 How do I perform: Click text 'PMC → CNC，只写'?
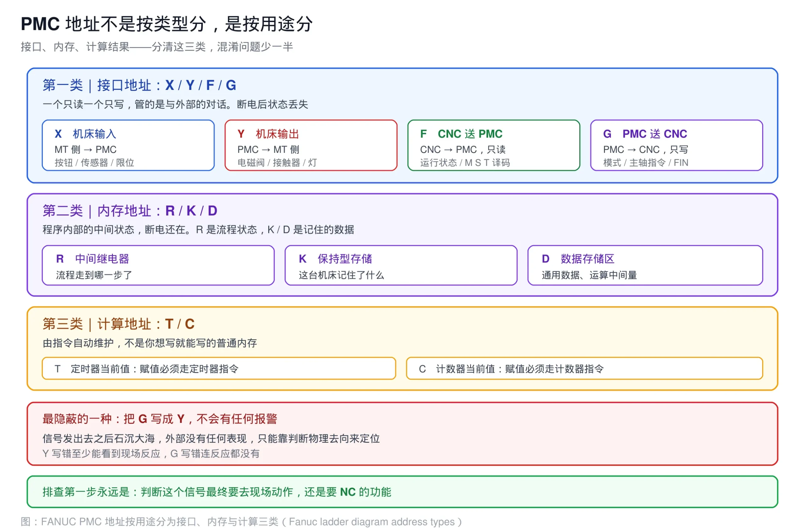646,150
